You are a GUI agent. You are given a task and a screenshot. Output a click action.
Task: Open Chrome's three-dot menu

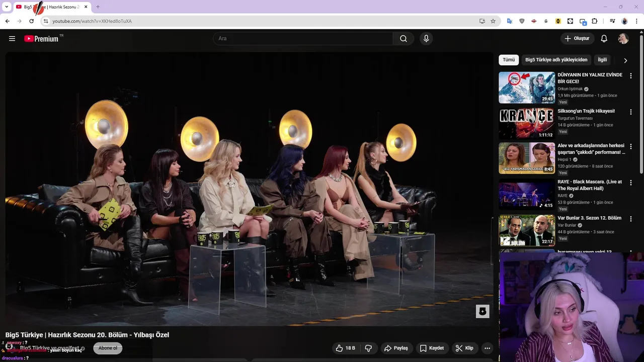(637, 21)
